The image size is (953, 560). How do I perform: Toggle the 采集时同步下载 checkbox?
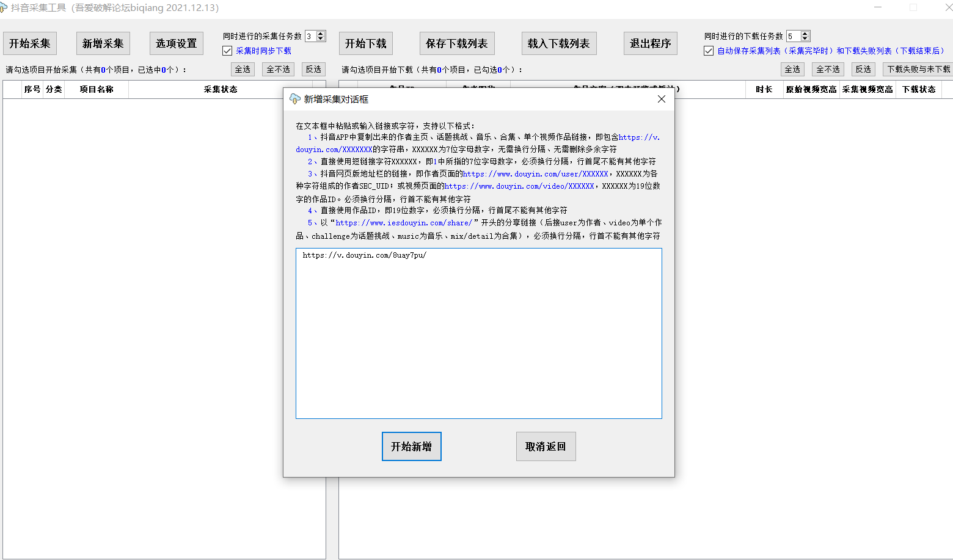(x=227, y=51)
